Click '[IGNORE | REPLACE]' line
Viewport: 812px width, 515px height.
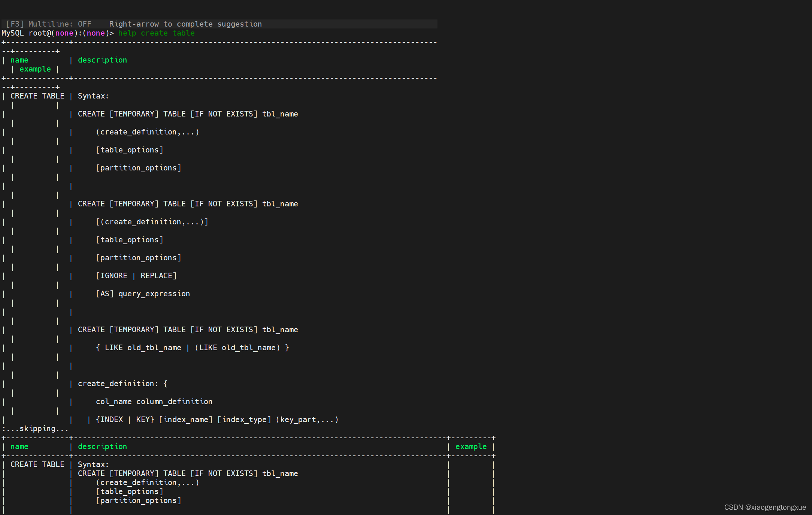[x=136, y=276]
